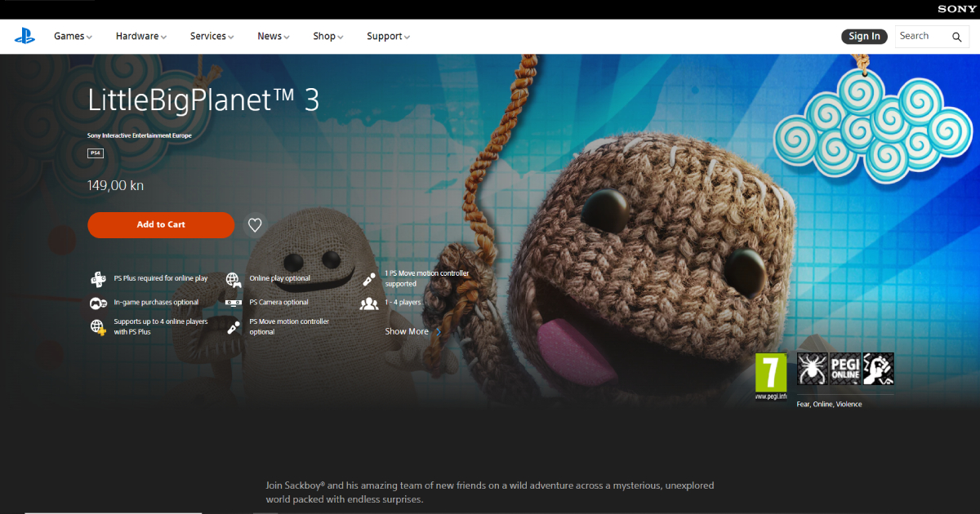Click the PEGI Online descriptor icon

pos(845,369)
